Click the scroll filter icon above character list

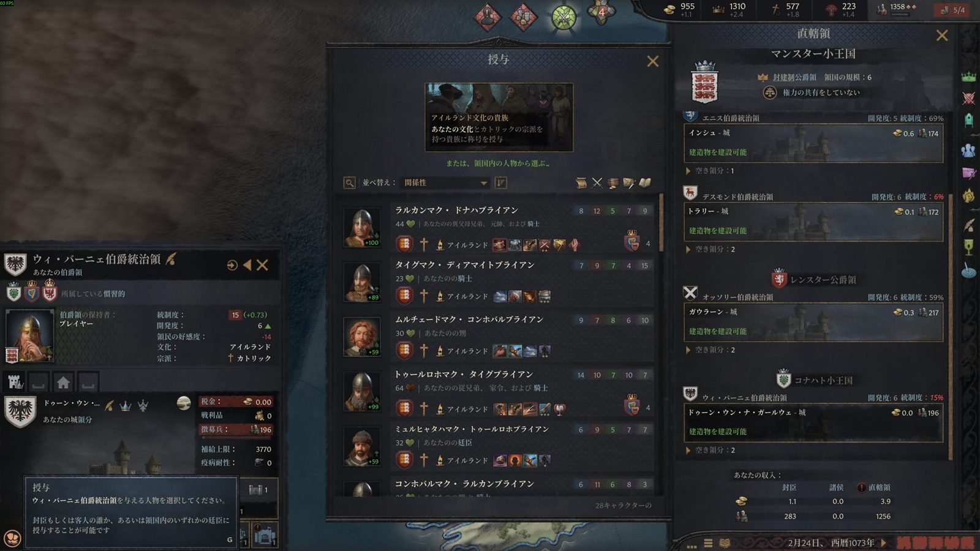coord(581,182)
